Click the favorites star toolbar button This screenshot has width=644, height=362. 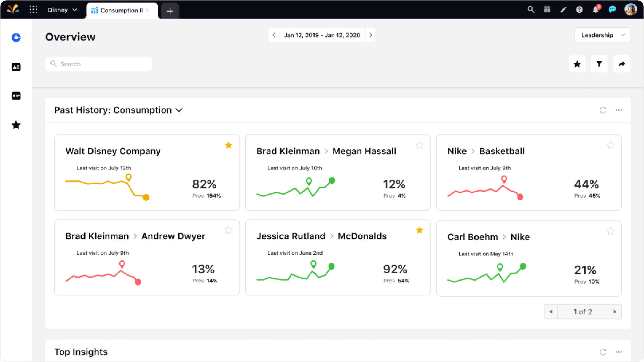pyautogui.click(x=577, y=64)
